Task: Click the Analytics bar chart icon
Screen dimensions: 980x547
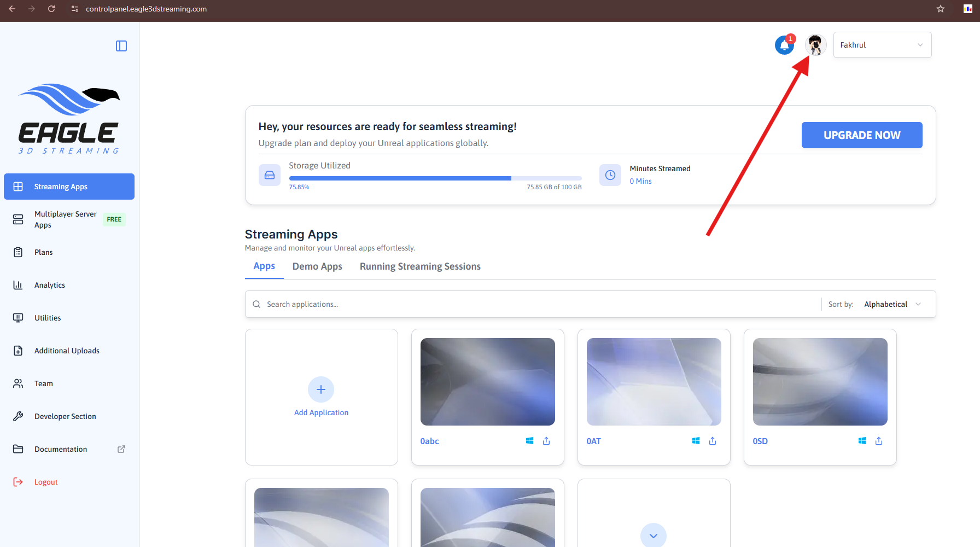Action: [18, 285]
